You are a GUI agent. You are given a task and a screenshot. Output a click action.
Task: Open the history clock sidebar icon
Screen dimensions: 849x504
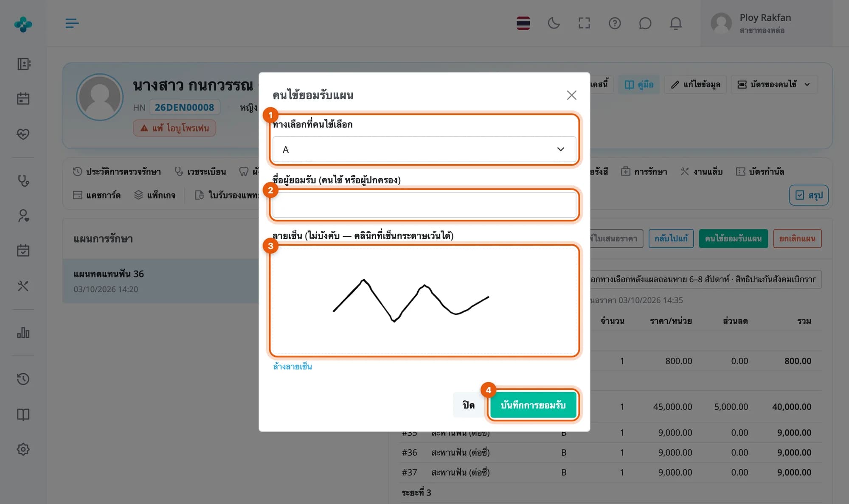pos(23,379)
